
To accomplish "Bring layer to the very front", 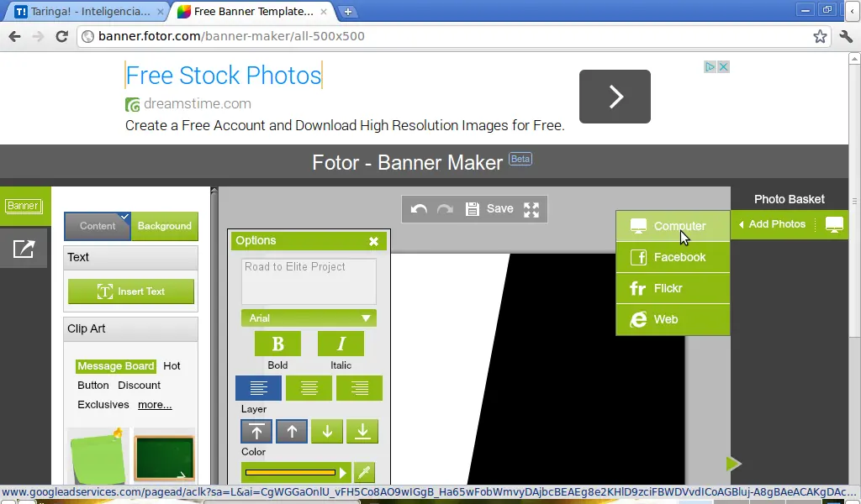I will [256, 432].
